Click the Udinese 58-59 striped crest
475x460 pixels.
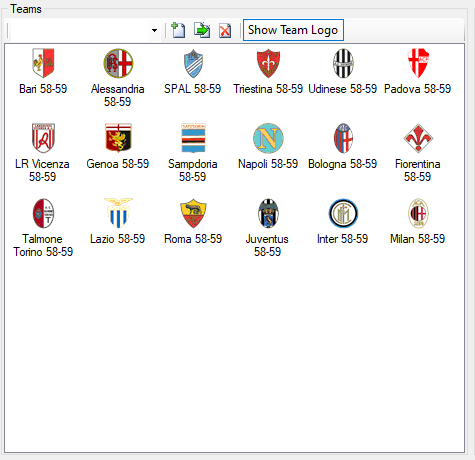(x=343, y=63)
